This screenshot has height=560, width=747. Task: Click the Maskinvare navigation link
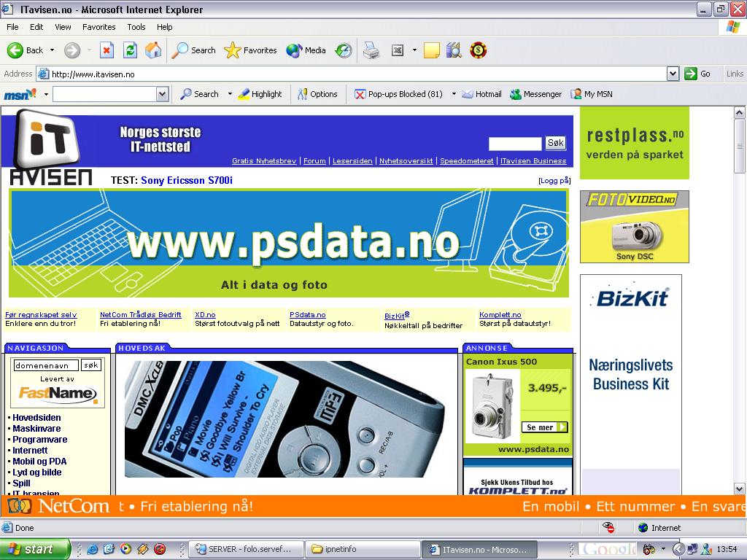click(x=36, y=429)
